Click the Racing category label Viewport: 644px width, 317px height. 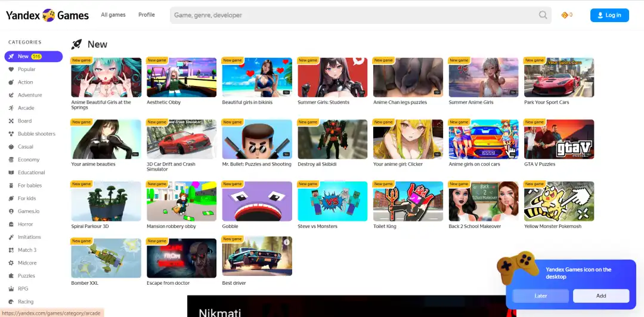(26, 302)
